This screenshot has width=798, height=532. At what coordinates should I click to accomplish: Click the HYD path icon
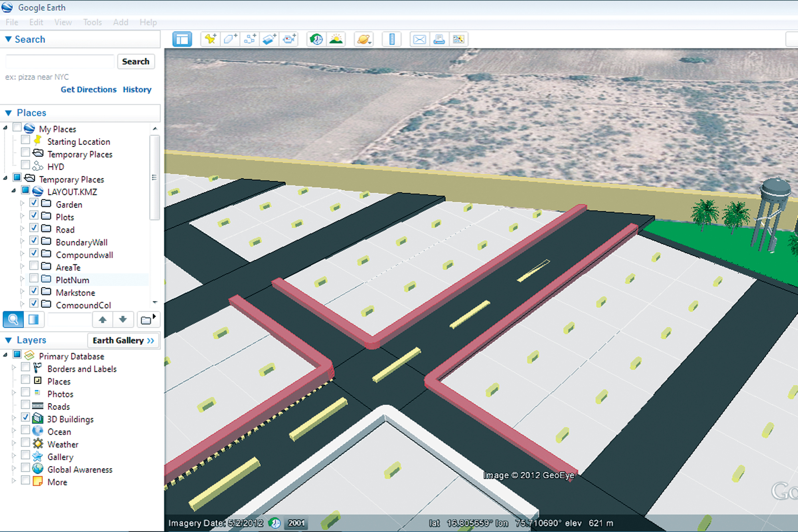[38, 166]
